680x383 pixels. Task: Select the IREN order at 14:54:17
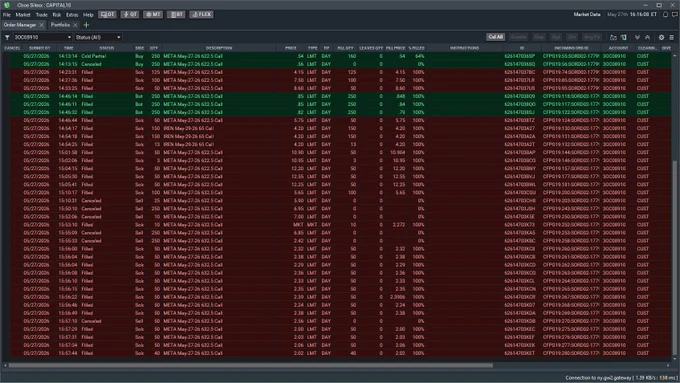coord(340,128)
